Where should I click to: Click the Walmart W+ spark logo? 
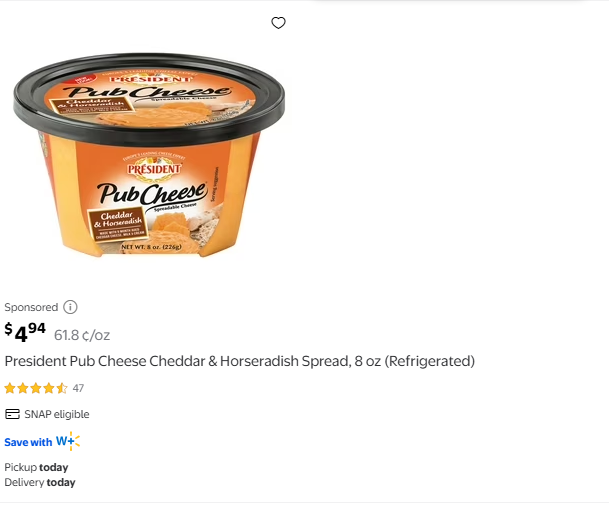68,441
